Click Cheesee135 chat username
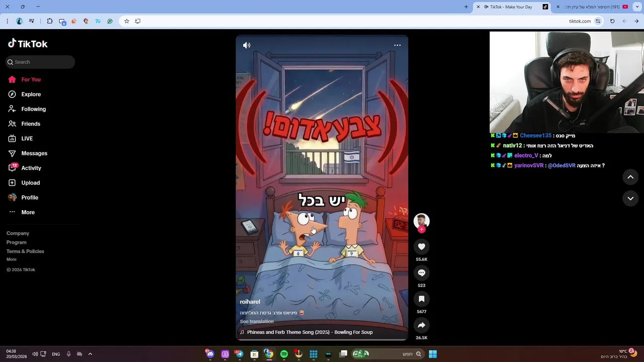The image size is (644, 362). [535, 136]
